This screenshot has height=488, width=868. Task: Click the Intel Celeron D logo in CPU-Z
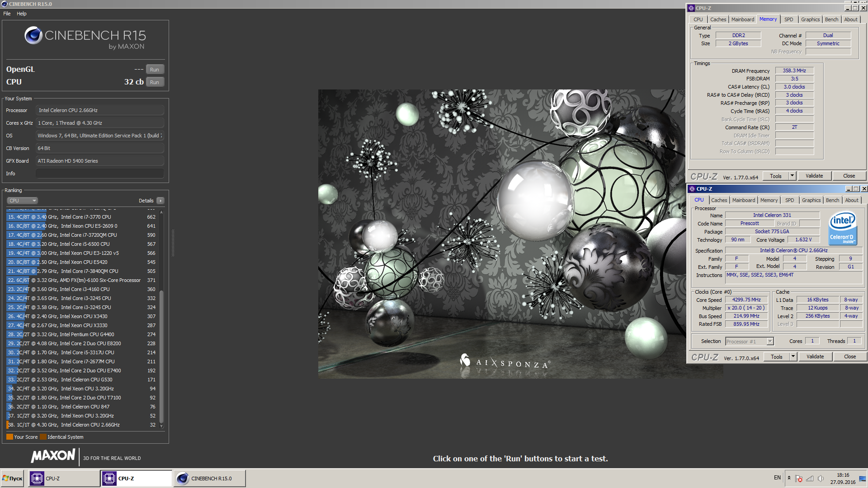(x=842, y=229)
